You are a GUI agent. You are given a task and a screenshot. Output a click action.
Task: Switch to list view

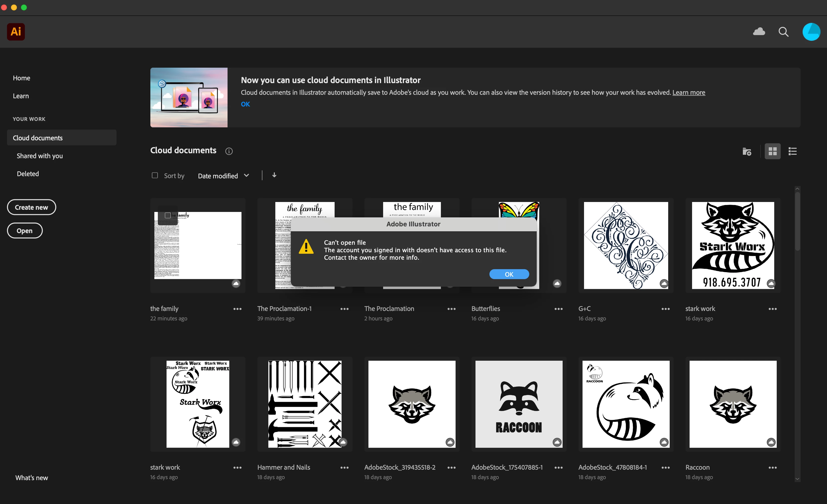click(792, 151)
